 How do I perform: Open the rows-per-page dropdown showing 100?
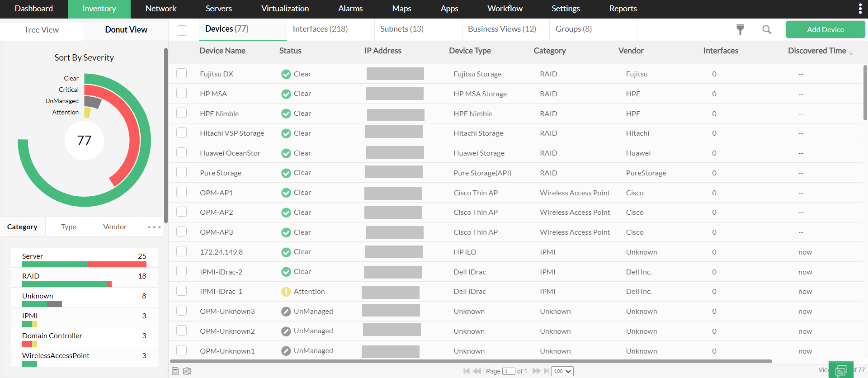(x=562, y=371)
